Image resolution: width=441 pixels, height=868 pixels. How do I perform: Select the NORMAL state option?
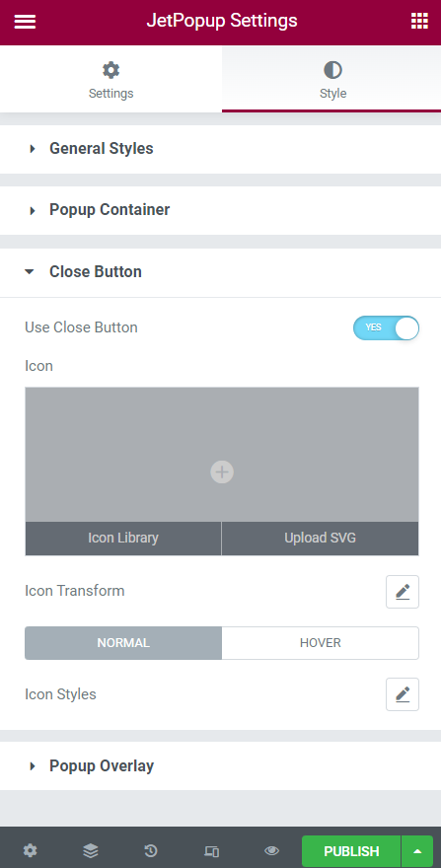(x=123, y=643)
